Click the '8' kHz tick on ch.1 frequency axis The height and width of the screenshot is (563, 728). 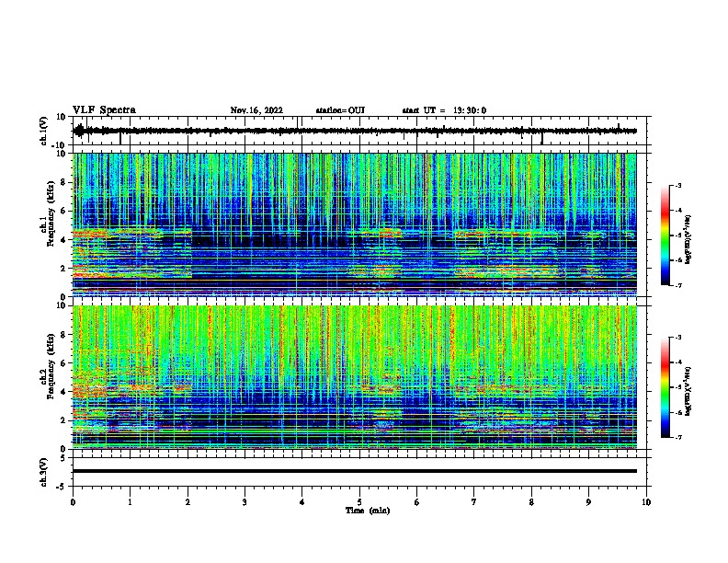pyautogui.click(x=64, y=182)
